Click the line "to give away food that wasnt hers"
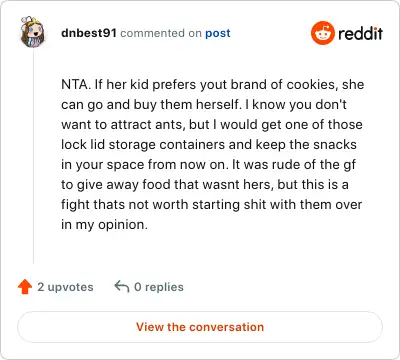 click(205, 185)
